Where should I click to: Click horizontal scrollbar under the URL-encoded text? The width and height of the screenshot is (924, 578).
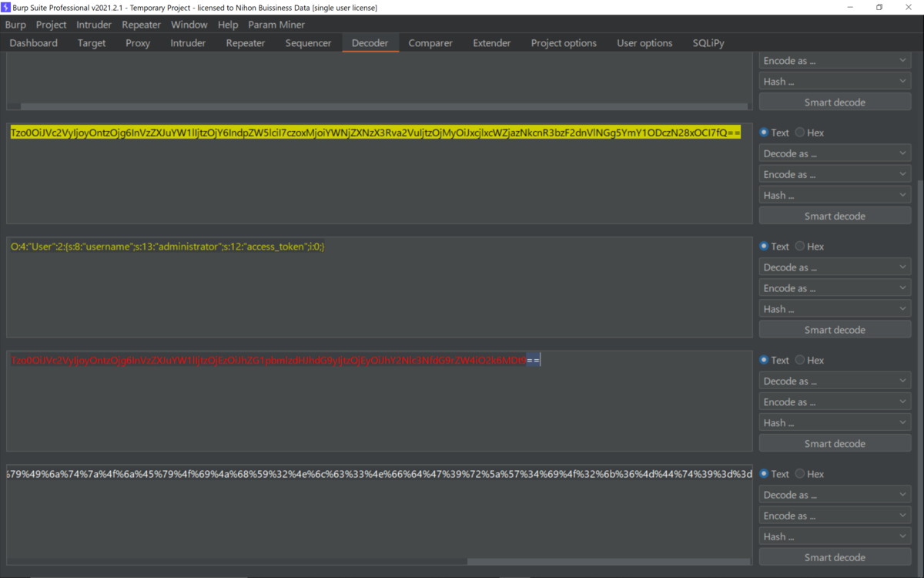point(608,562)
